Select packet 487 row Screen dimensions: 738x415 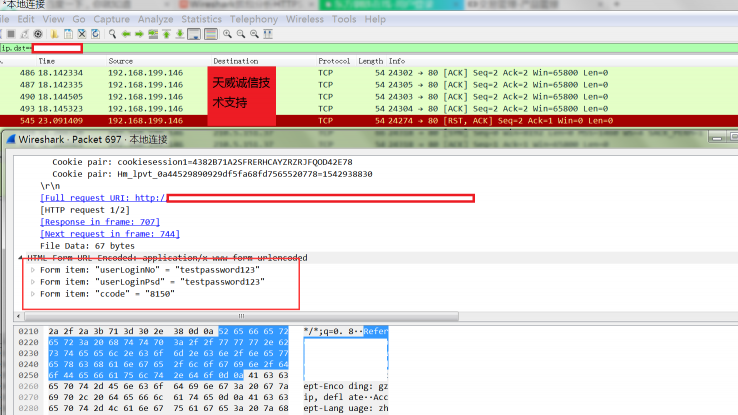click(x=369, y=85)
